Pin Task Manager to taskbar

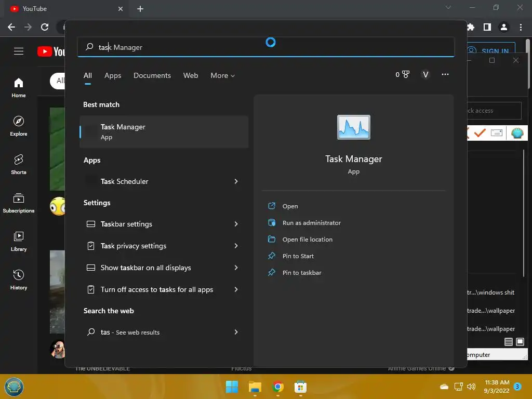point(302,272)
